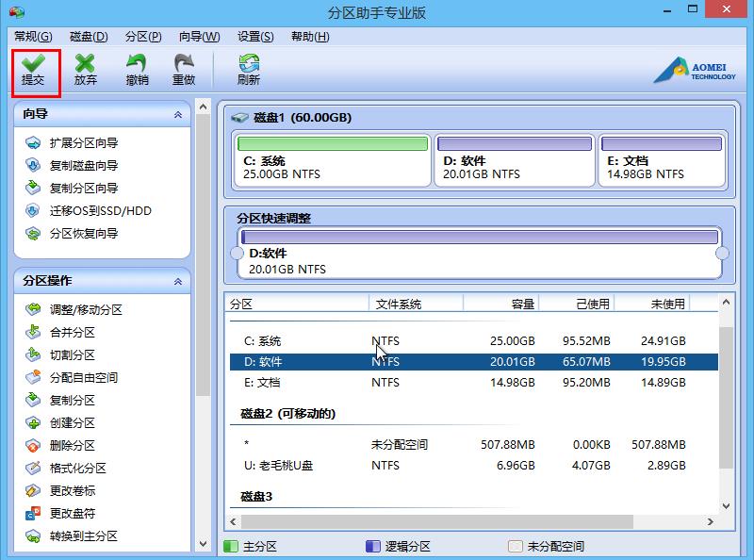The width and height of the screenshot is (754, 560).
Task: Click the AOMEI Technology logo
Action: (695, 71)
